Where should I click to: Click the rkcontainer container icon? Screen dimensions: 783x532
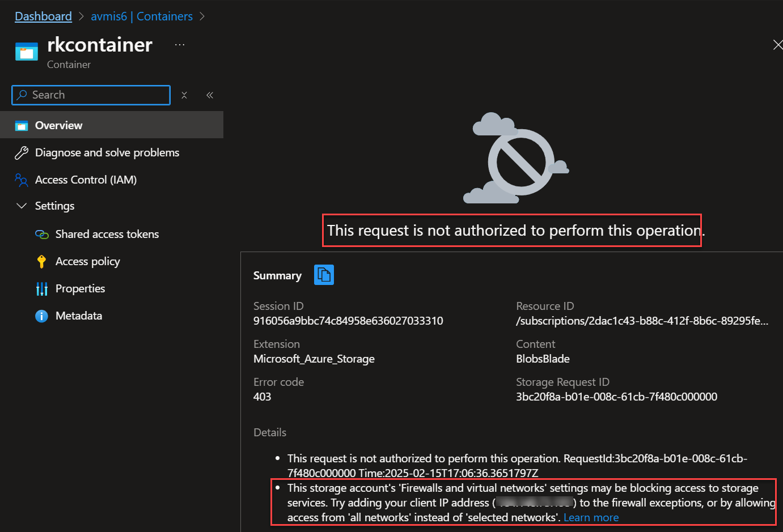[27, 52]
